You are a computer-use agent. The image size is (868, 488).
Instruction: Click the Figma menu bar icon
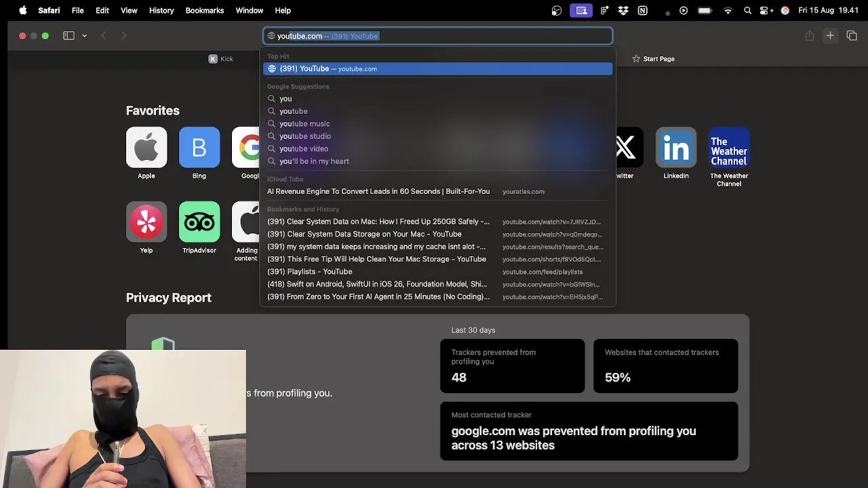point(604,10)
